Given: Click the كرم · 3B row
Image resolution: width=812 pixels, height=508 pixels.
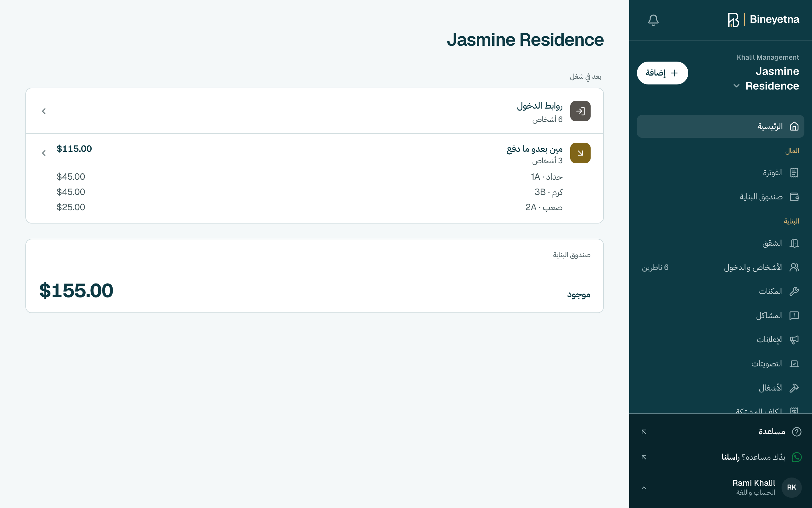Looking at the screenshot, I should point(309,192).
